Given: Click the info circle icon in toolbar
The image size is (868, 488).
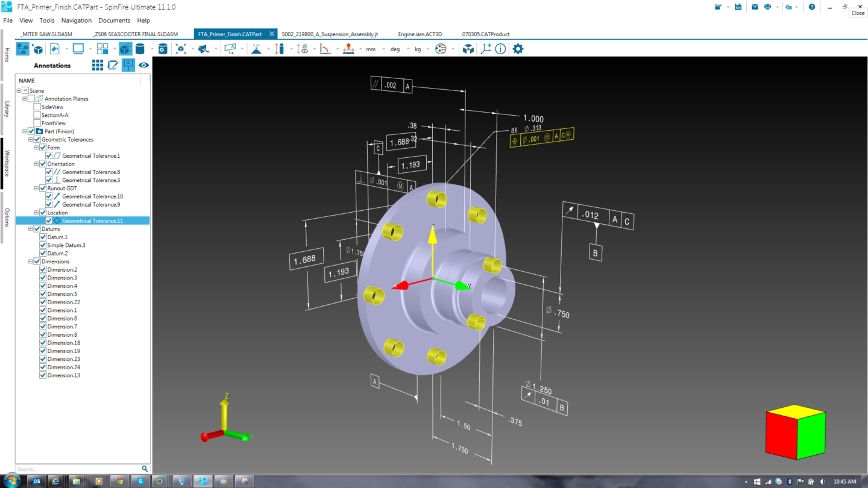Looking at the screenshot, I should pos(500,49).
